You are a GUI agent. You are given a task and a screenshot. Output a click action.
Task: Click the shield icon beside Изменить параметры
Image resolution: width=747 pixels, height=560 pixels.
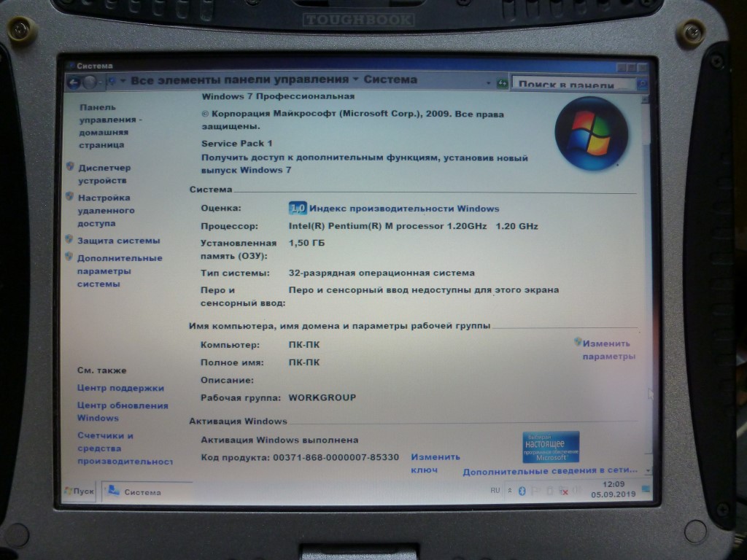578,341
